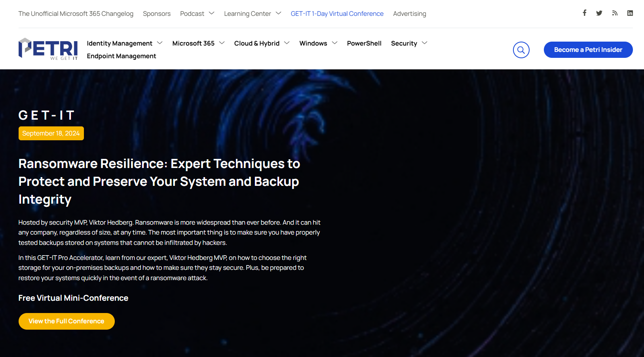This screenshot has width=644, height=357.
Task: Open the LinkedIn social icon
Action: pyautogui.click(x=630, y=13)
